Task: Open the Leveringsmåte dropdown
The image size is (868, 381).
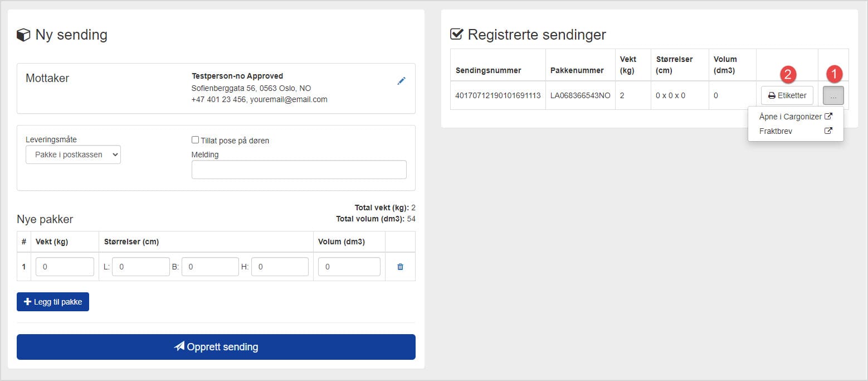Action: click(x=73, y=155)
